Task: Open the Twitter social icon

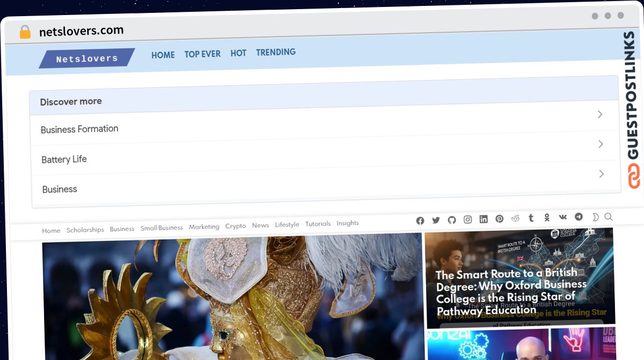Action: point(436,220)
